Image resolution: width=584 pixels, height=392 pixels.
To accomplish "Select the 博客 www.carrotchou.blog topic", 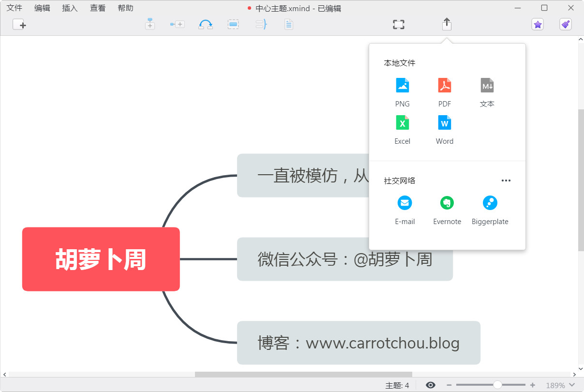I will click(358, 343).
